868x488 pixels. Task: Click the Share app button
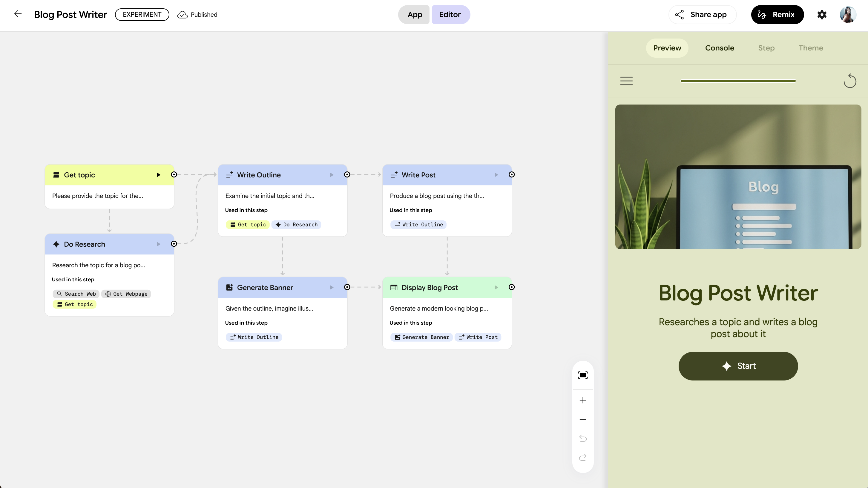pos(702,15)
